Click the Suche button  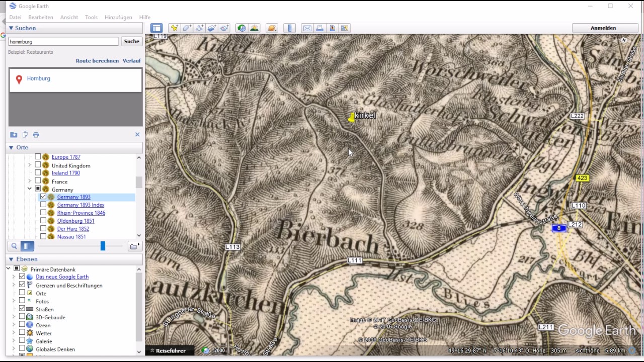(131, 41)
